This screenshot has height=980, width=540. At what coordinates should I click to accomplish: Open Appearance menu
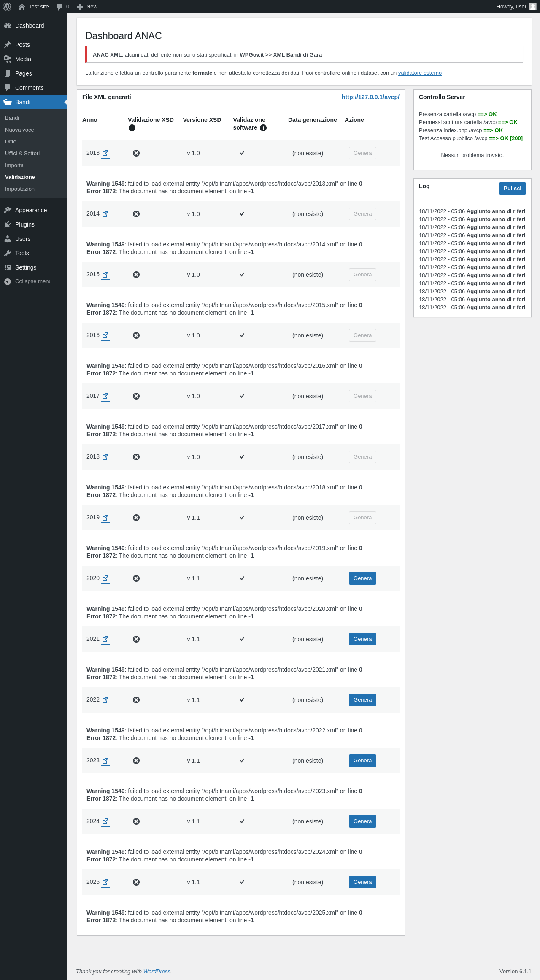coord(34,210)
